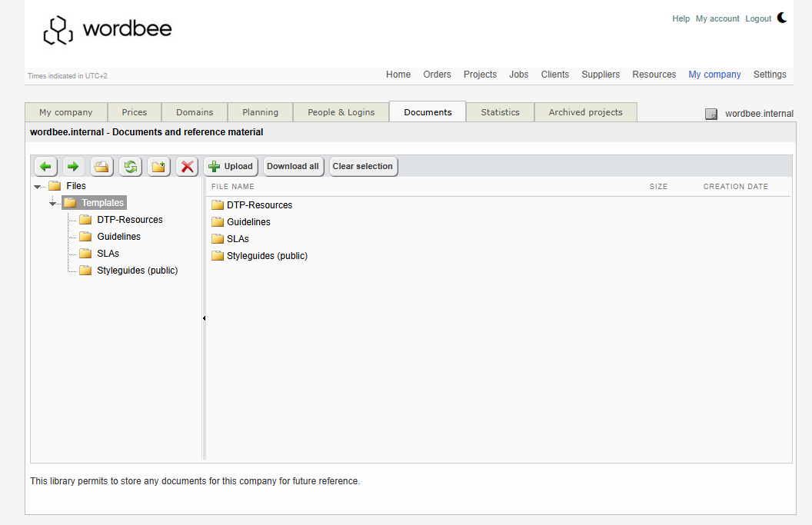
Task: Toggle dark mode with the moon icon
Action: pos(782,18)
